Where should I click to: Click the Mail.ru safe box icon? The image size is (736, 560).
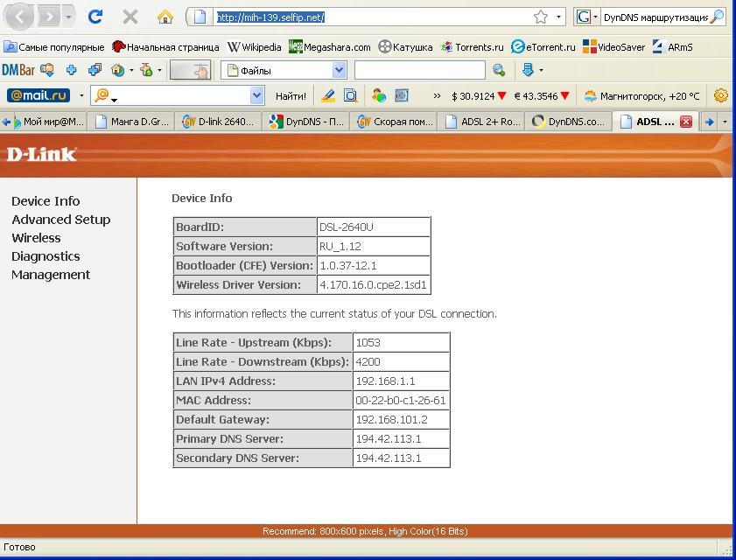[x=402, y=95]
